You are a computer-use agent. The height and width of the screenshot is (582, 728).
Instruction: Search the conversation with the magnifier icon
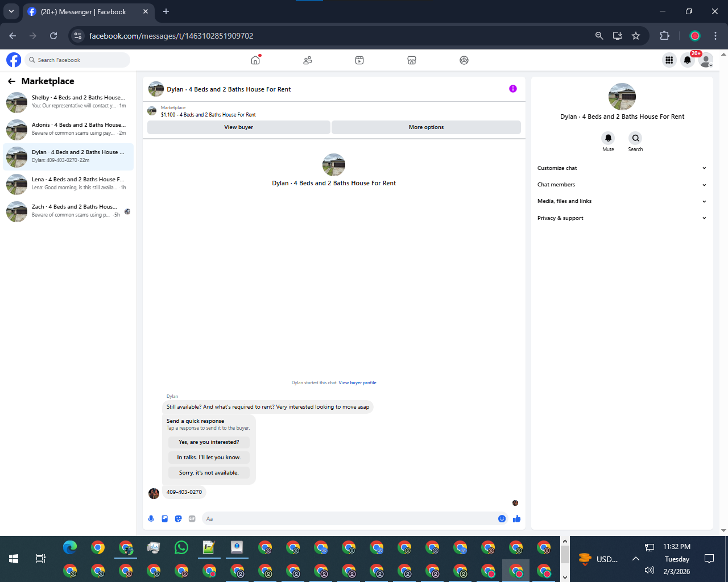point(635,138)
